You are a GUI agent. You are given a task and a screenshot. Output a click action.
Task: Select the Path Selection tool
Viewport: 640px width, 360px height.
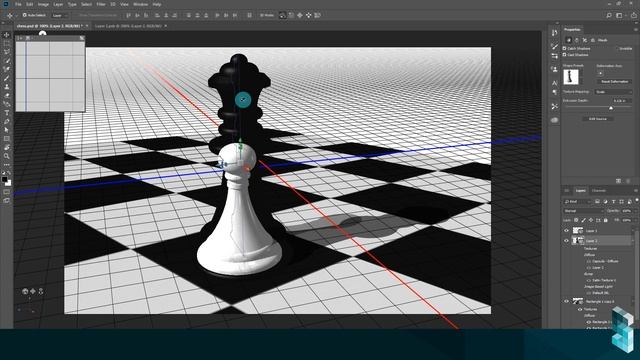coord(7,130)
